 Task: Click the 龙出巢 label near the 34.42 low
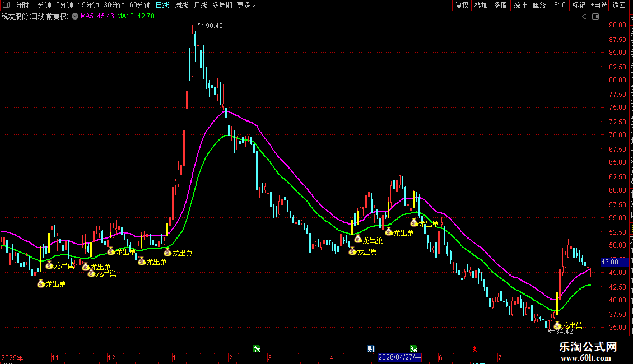572,325
